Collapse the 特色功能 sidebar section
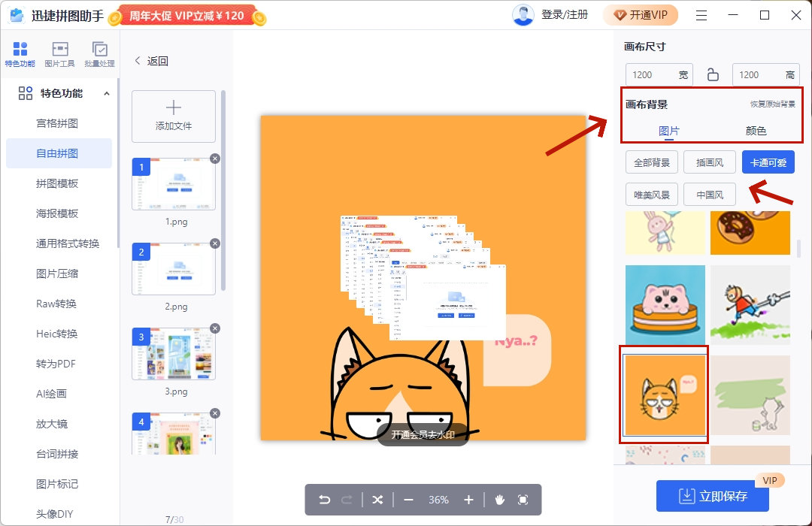Screen dimensions: 812x526 pyautogui.click(x=106, y=94)
